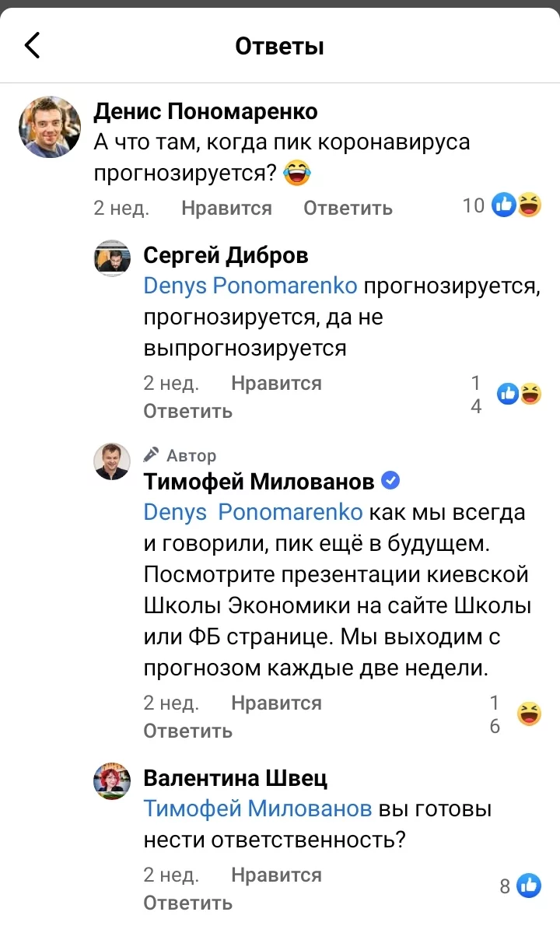View reactions on Сергей Дибров's reply
This screenshot has height=926, width=560.
(x=520, y=395)
